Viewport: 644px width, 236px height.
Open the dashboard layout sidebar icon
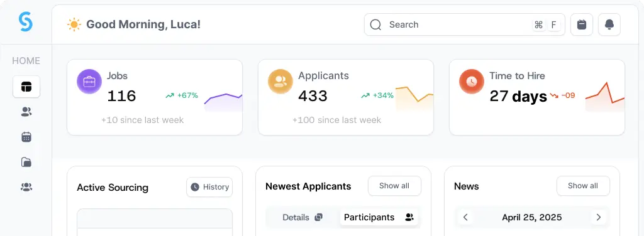[26, 87]
